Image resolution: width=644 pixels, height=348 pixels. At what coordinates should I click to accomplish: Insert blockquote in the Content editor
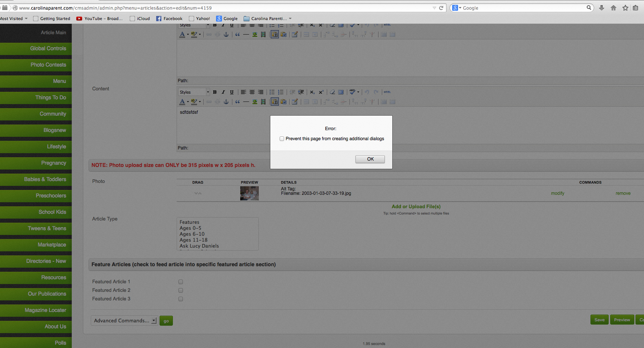pos(238,102)
